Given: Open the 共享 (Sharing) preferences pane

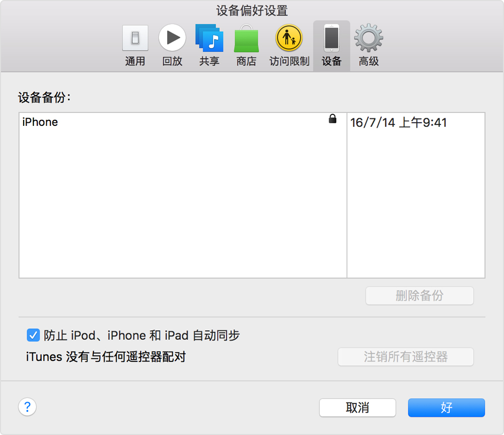Looking at the screenshot, I should click(209, 45).
